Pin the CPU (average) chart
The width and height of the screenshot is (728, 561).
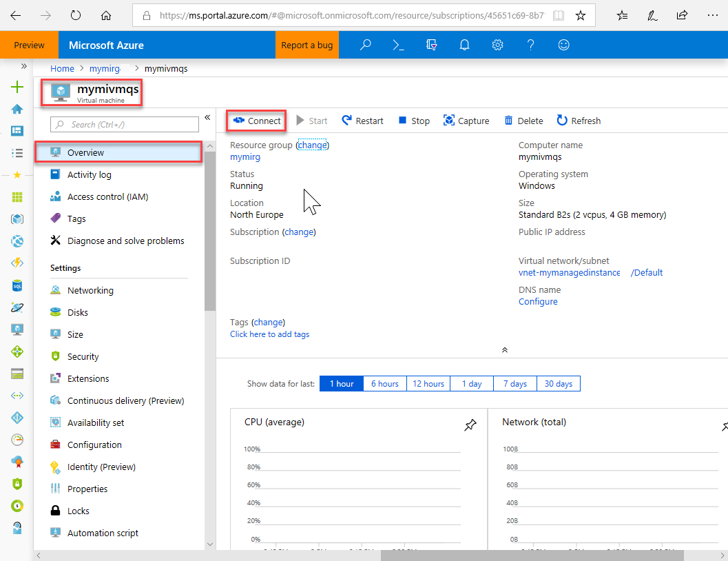tap(470, 426)
